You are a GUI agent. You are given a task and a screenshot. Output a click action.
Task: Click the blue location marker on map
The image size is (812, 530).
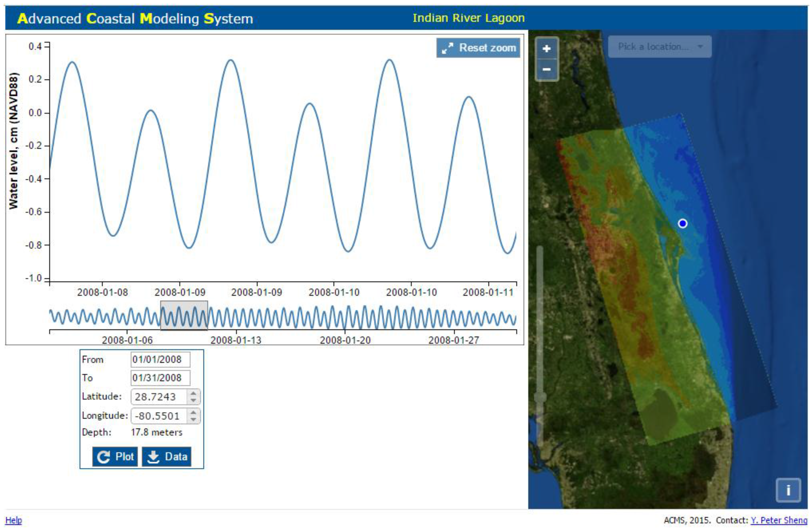point(682,223)
